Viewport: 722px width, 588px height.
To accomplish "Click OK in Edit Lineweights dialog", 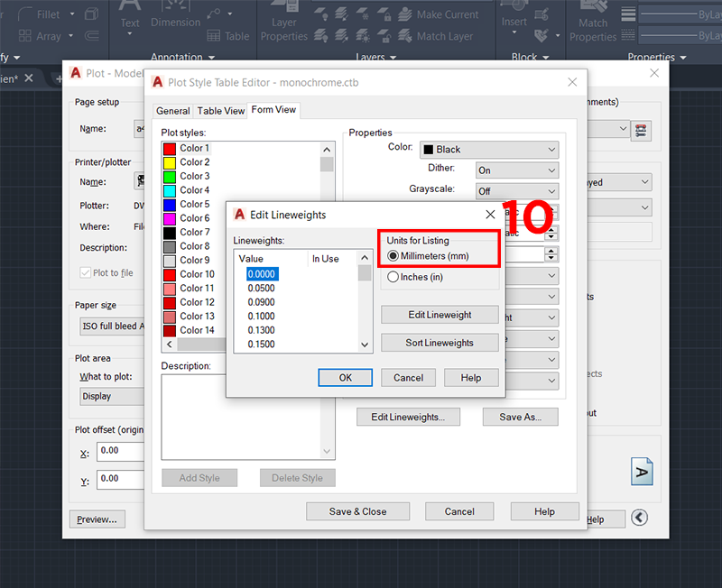I will [345, 378].
